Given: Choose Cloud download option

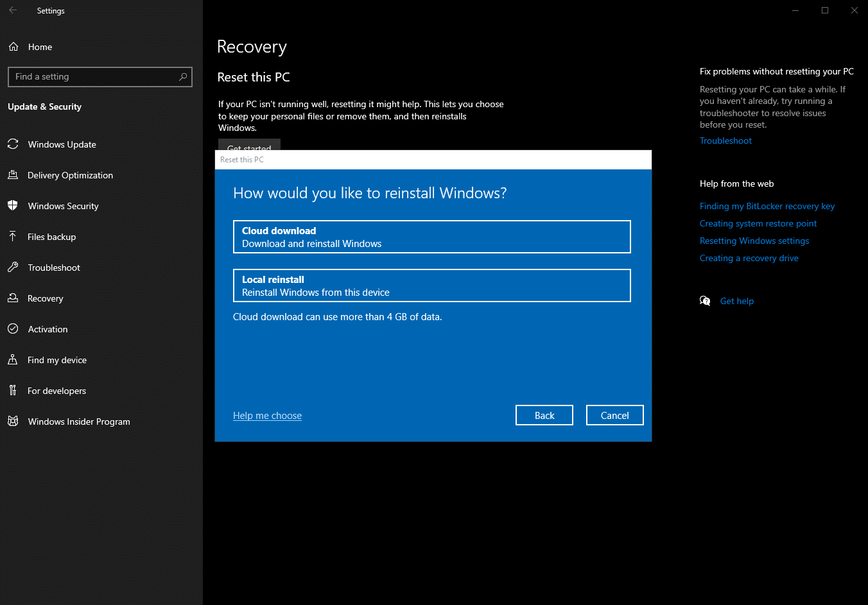Looking at the screenshot, I should click(x=432, y=237).
